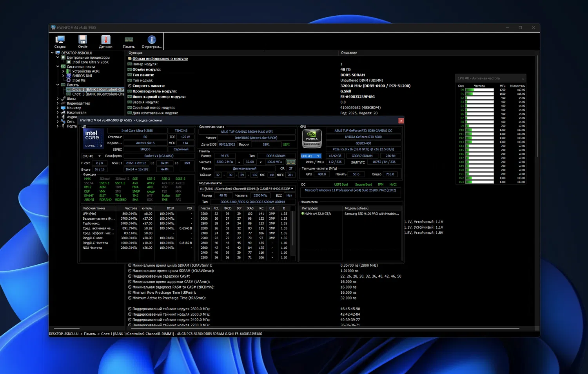Click the NVIDIA GeForce logo

click(x=312, y=139)
